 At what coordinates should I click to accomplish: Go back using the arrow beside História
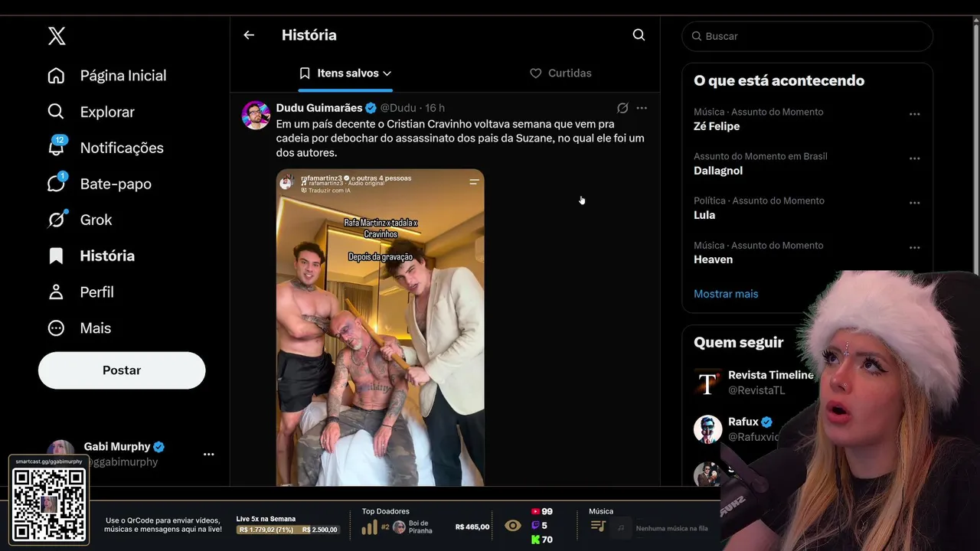249,35
